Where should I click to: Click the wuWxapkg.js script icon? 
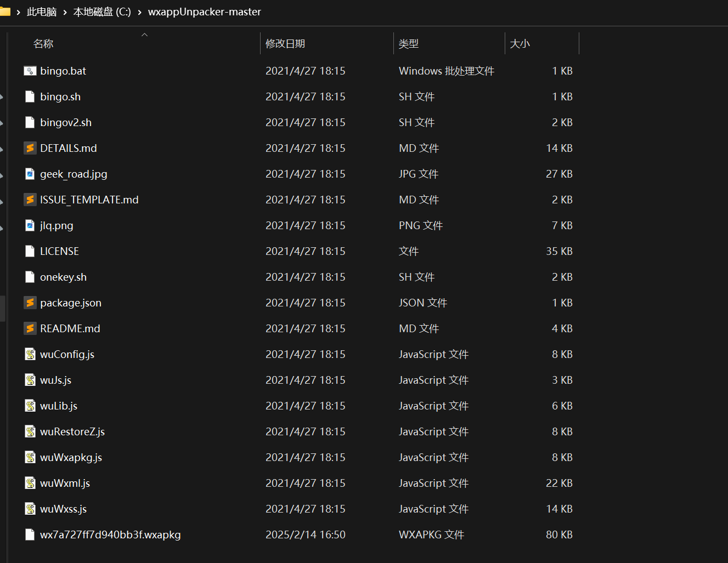pos(30,457)
